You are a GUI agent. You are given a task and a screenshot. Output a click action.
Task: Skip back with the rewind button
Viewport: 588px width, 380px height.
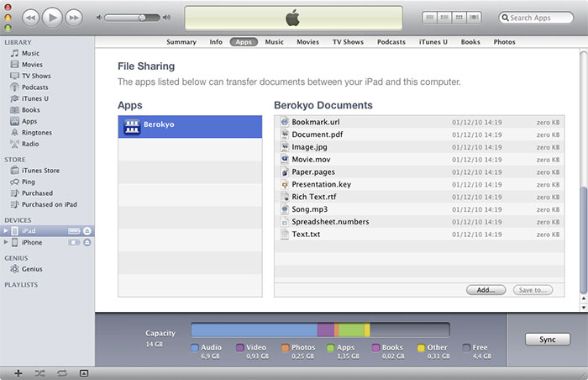(x=31, y=18)
